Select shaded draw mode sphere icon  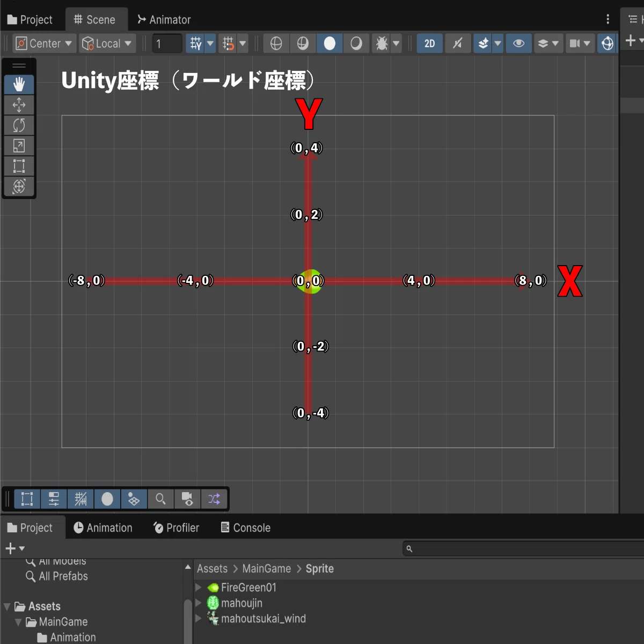pyautogui.click(x=330, y=43)
